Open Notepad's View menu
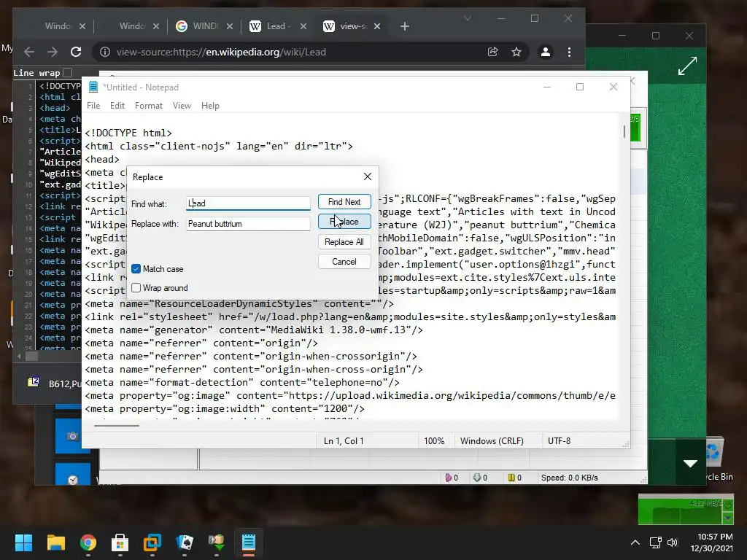The image size is (747, 560). point(182,106)
